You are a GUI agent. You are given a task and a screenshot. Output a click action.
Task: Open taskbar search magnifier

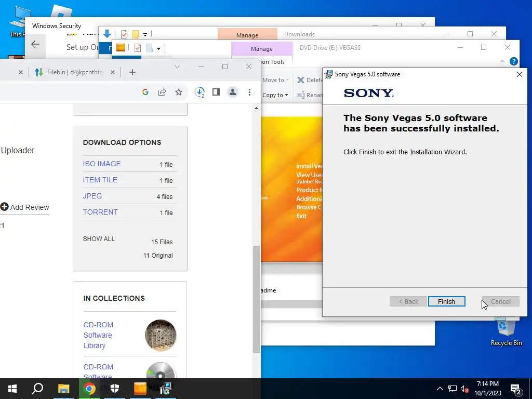[x=37, y=389]
